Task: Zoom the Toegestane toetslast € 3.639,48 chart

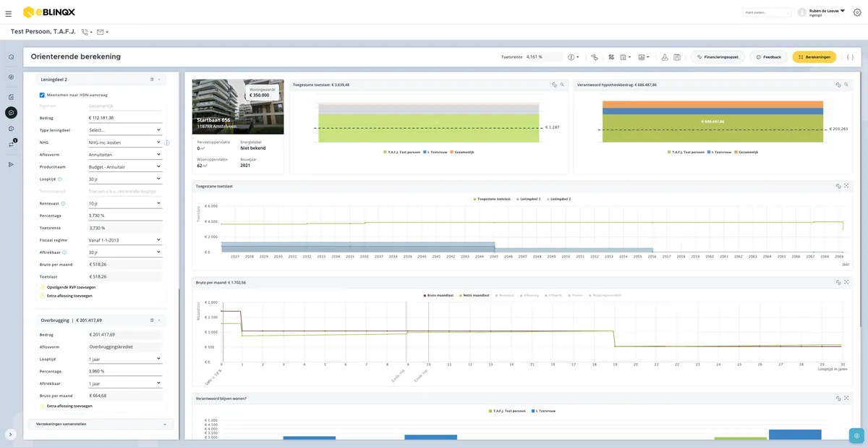Action: pyautogui.click(x=562, y=85)
